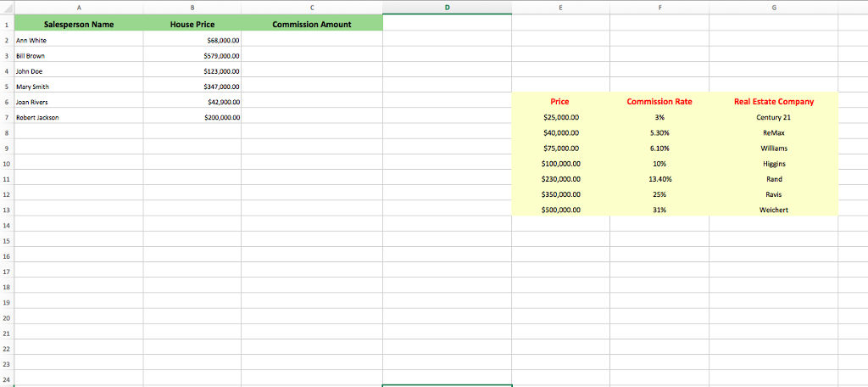This screenshot has width=868, height=387.
Task: Click the 5.30% commission rate cell
Action: pos(659,132)
